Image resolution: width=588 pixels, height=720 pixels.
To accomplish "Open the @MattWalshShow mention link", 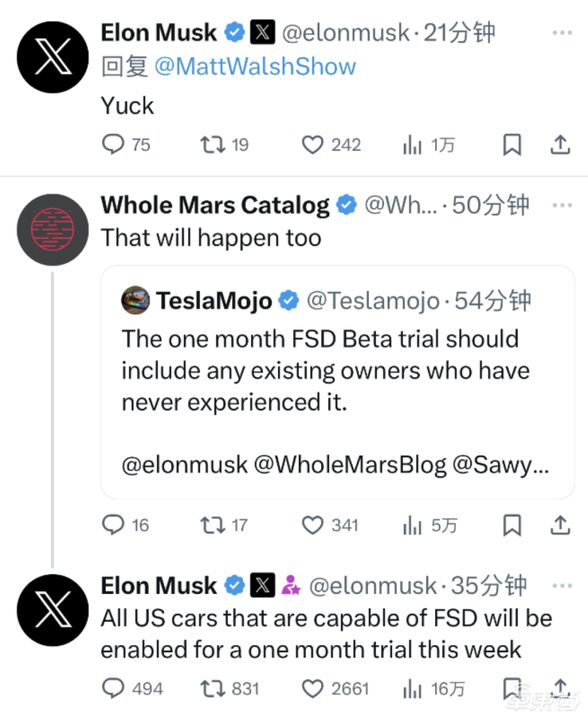I will pyautogui.click(x=255, y=66).
